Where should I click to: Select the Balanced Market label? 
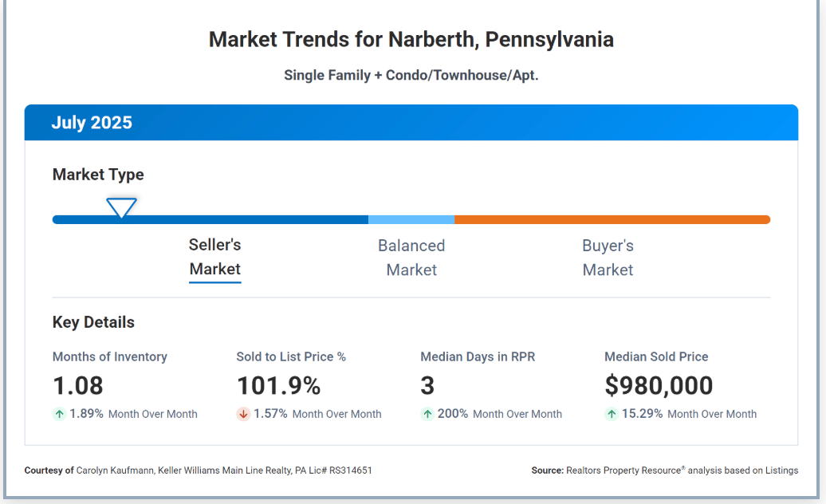click(x=411, y=258)
